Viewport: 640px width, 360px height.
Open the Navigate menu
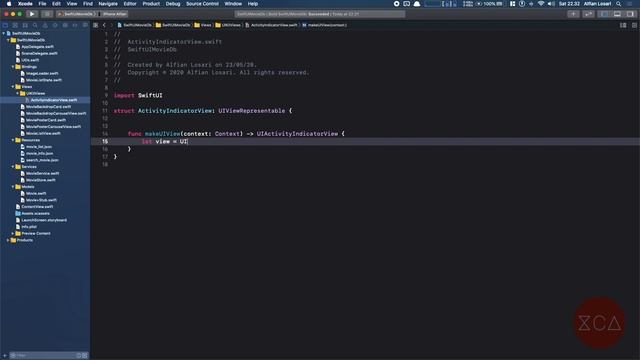108,4
